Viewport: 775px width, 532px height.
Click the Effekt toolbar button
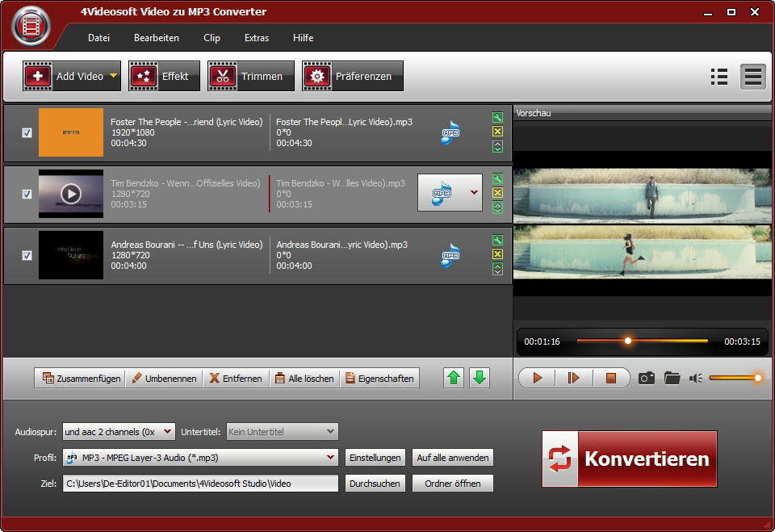point(164,76)
